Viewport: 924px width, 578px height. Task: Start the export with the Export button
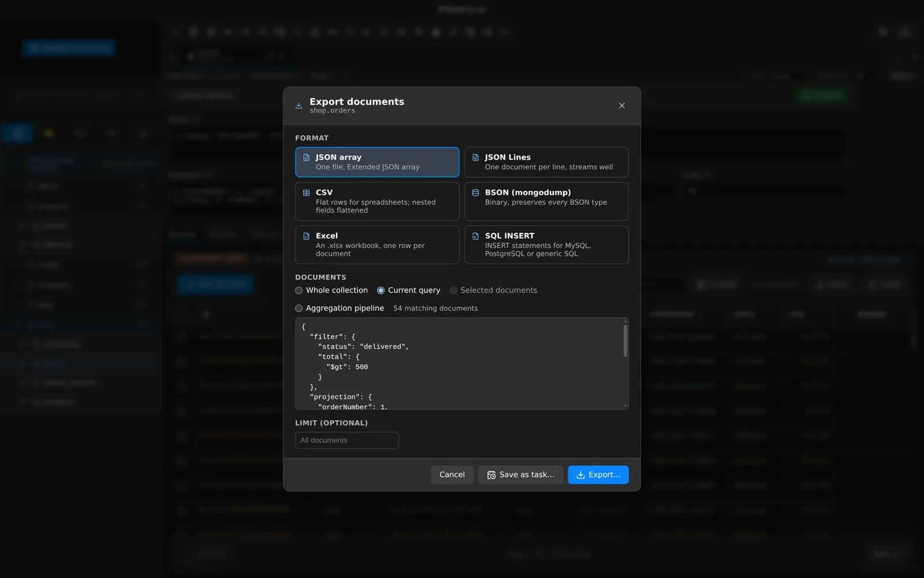coord(598,475)
